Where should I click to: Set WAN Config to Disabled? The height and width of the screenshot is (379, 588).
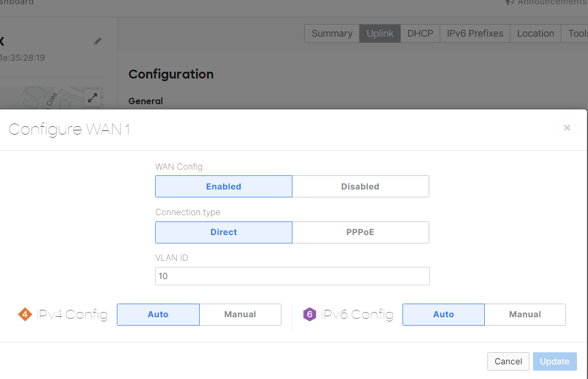point(360,186)
